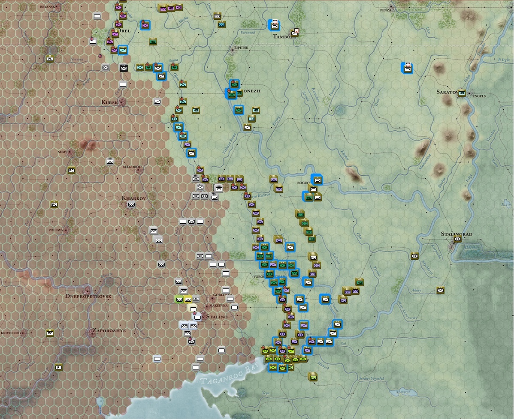This screenshot has width=514, height=420.
Task: Select the infantry unit west of Stalingrad on the Don
Action: pyautogui.click(x=414, y=256)
